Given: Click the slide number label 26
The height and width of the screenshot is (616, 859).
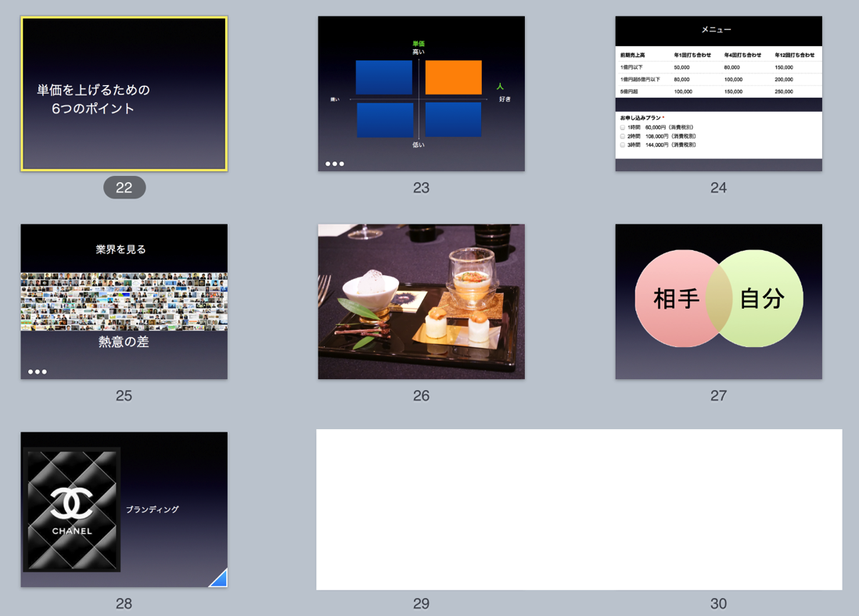Looking at the screenshot, I should [421, 396].
